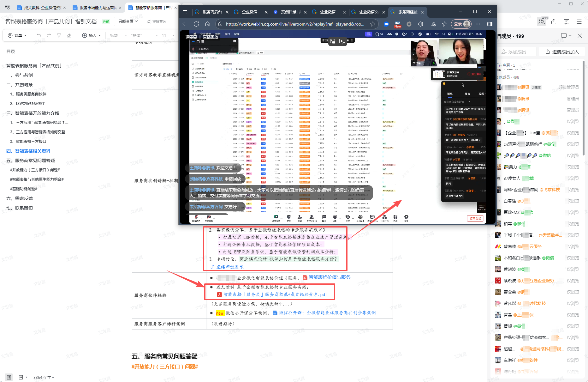Open the 只能查看 permission dropdown
588x382 pixels.
coord(128,21)
